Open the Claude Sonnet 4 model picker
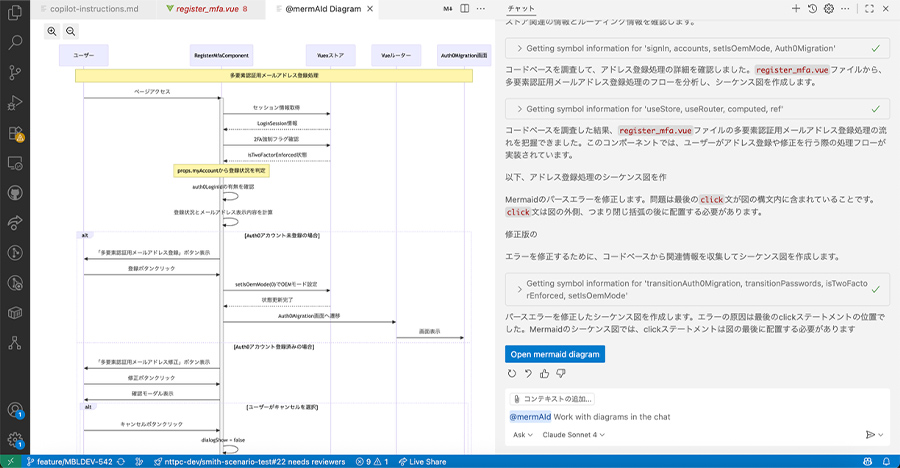Image resolution: width=900 pixels, height=468 pixels. (573, 435)
